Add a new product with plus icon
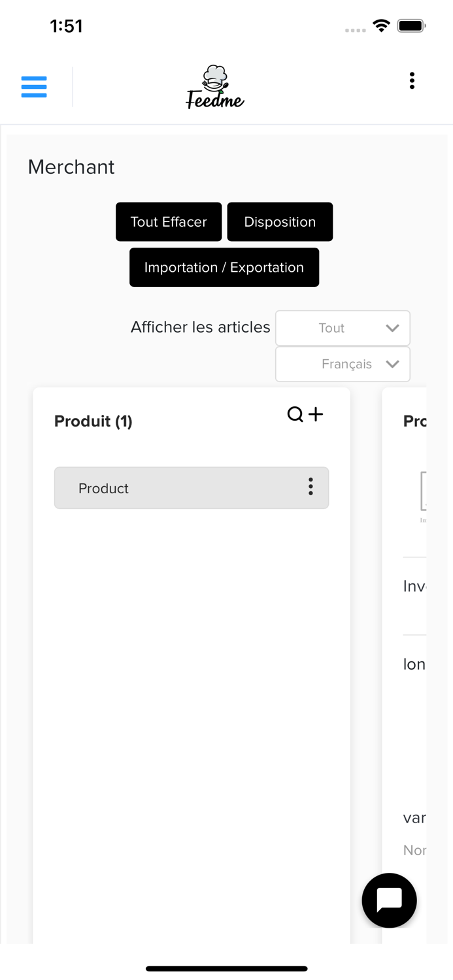This screenshot has height=980, width=453. [x=316, y=414]
